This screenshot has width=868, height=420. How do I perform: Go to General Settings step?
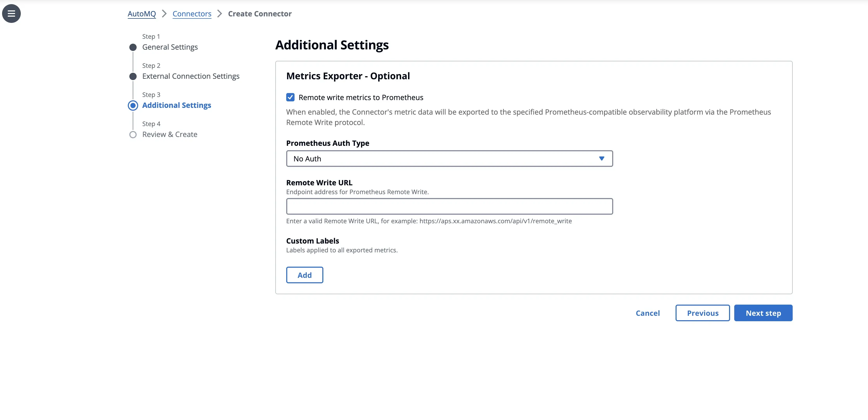click(x=170, y=47)
